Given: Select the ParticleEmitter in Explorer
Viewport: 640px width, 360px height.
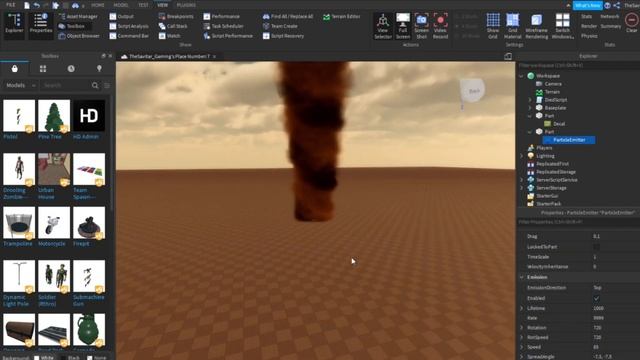Looking at the screenshot, I should click(569, 140).
